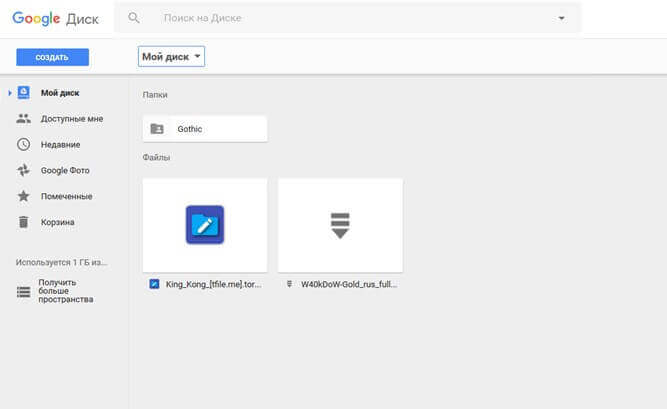Select W40kDoW-Gold file thumbnail
Viewport: 667px width, 409px height.
coord(340,225)
